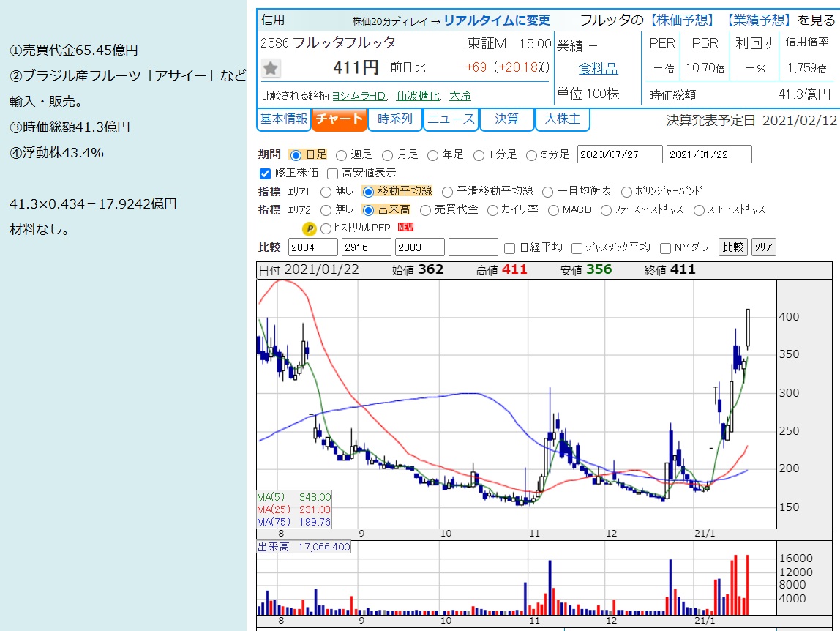Toggle the 修正株価 checkbox
This screenshot has width=840, height=631.
coord(265,173)
